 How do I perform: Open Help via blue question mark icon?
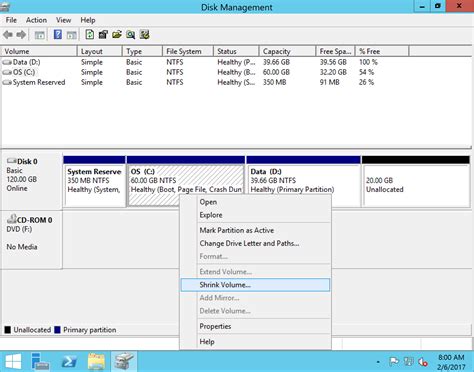point(58,35)
